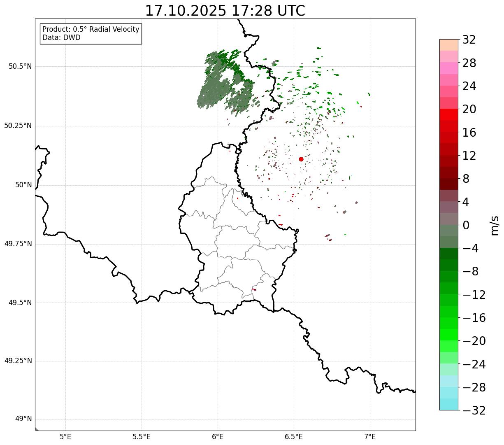Click the colorbar tick label '−24'
This screenshot has height=445, width=504.
[474, 364]
